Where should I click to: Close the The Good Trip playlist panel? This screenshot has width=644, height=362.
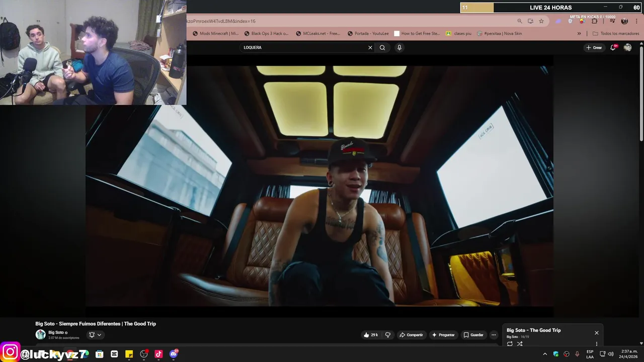tap(597, 333)
